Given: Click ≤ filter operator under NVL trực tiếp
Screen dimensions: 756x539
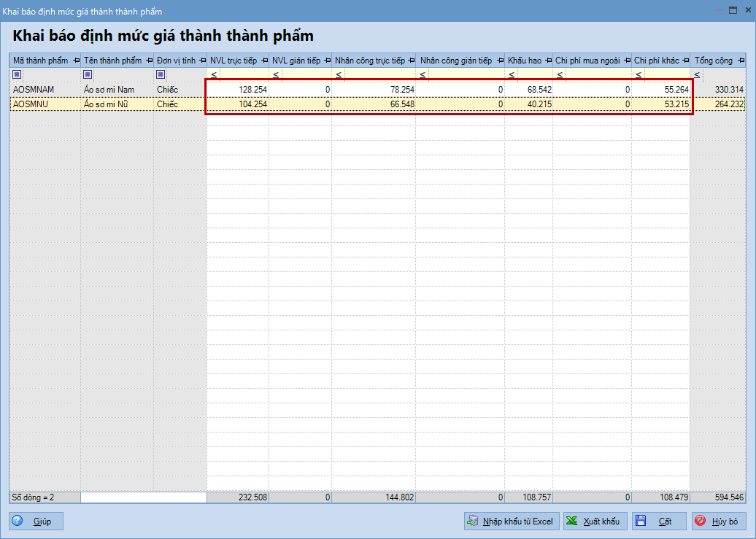Looking at the screenshot, I should click(x=214, y=74).
